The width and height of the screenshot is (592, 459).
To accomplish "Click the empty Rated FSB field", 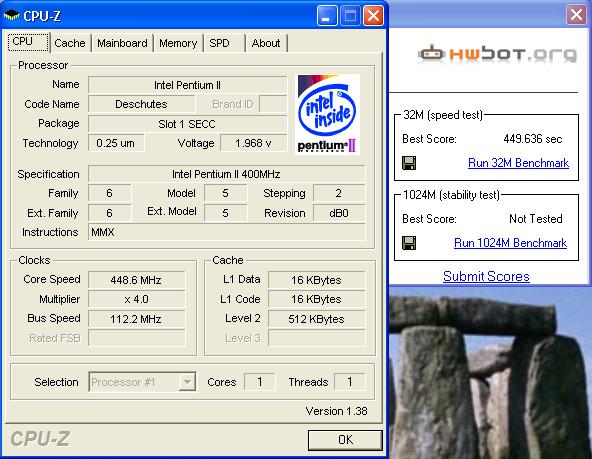I will tap(136, 338).
